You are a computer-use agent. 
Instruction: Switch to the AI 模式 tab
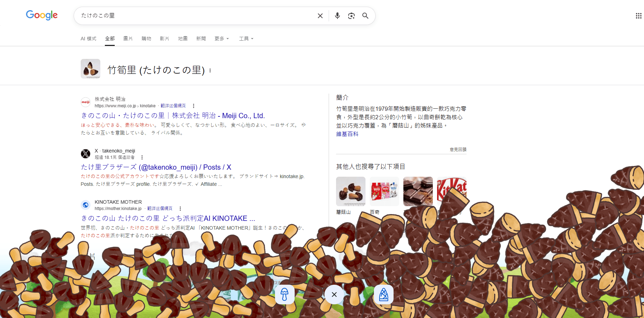click(x=88, y=39)
